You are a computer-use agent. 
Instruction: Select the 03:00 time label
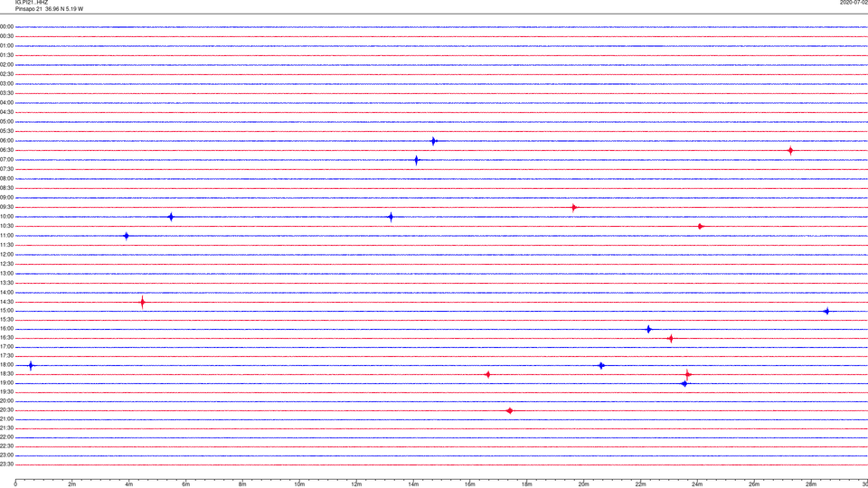click(x=6, y=83)
